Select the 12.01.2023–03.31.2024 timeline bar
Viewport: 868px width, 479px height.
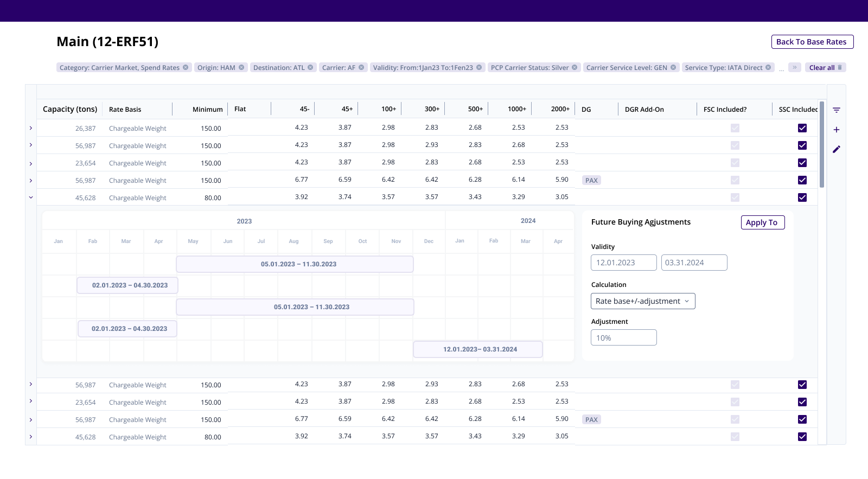478,349
